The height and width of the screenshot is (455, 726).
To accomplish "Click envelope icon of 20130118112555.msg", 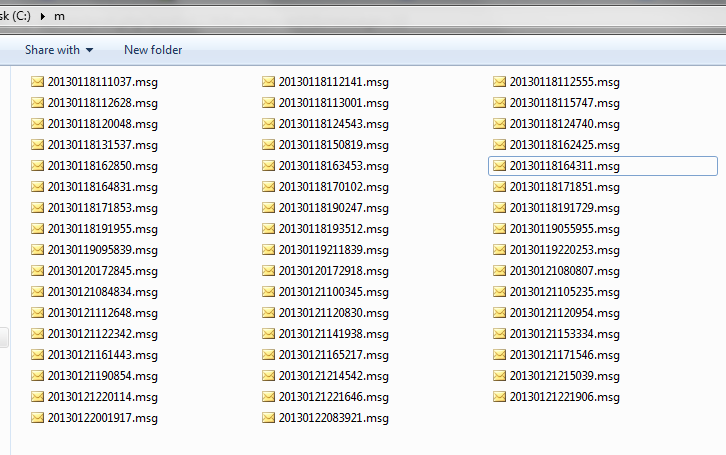I will (500, 82).
